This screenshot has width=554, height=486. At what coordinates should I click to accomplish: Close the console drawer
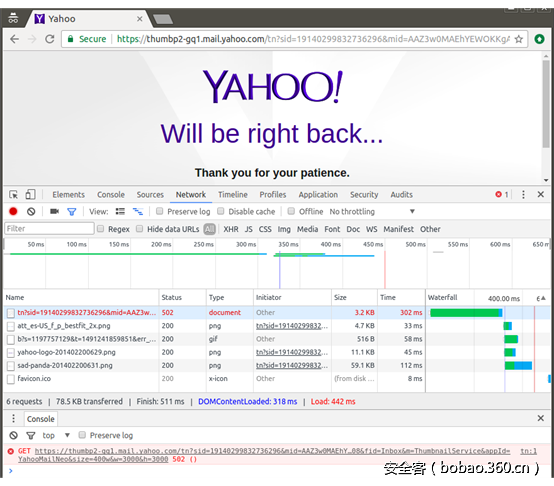tap(541, 418)
